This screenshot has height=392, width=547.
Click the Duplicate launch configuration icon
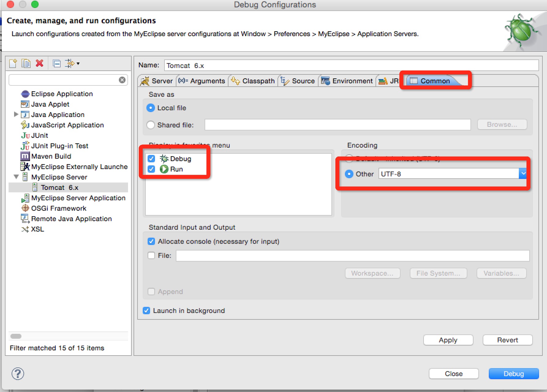(26, 63)
